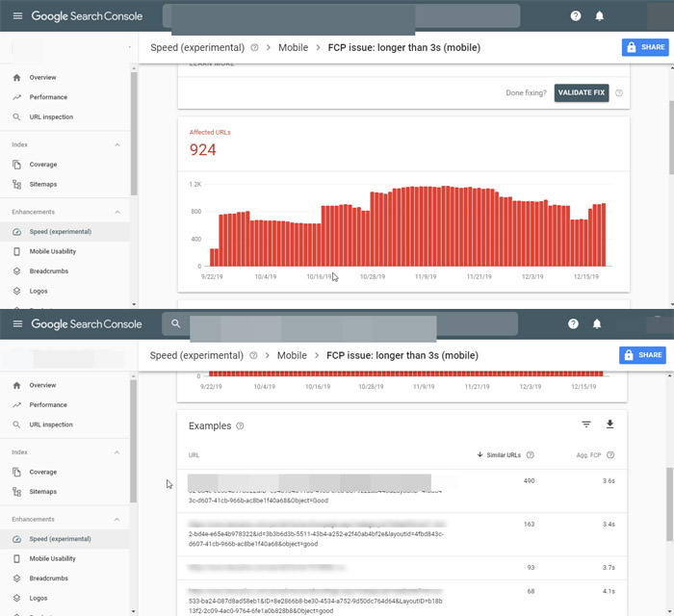Click SHARE button in bottom window

(642, 355)
